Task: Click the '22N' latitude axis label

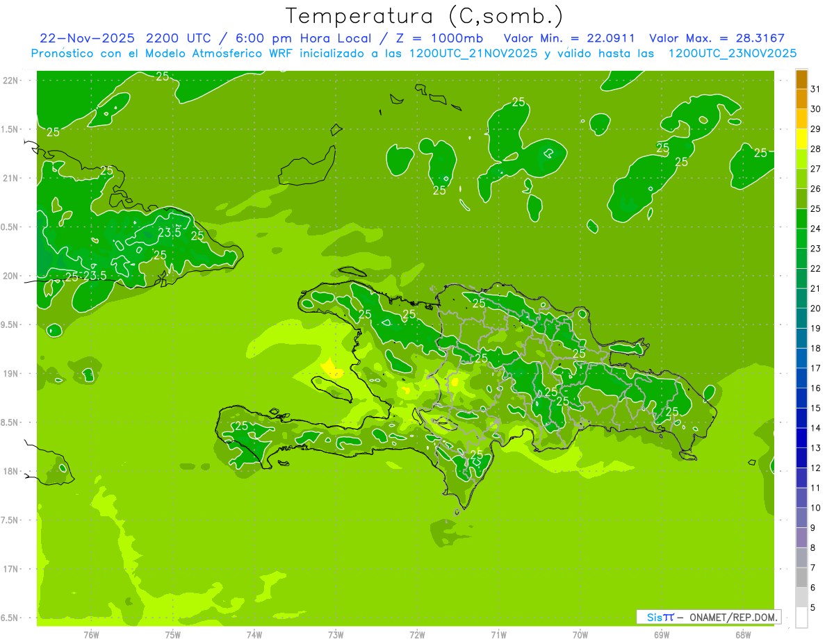Action: 10,81
